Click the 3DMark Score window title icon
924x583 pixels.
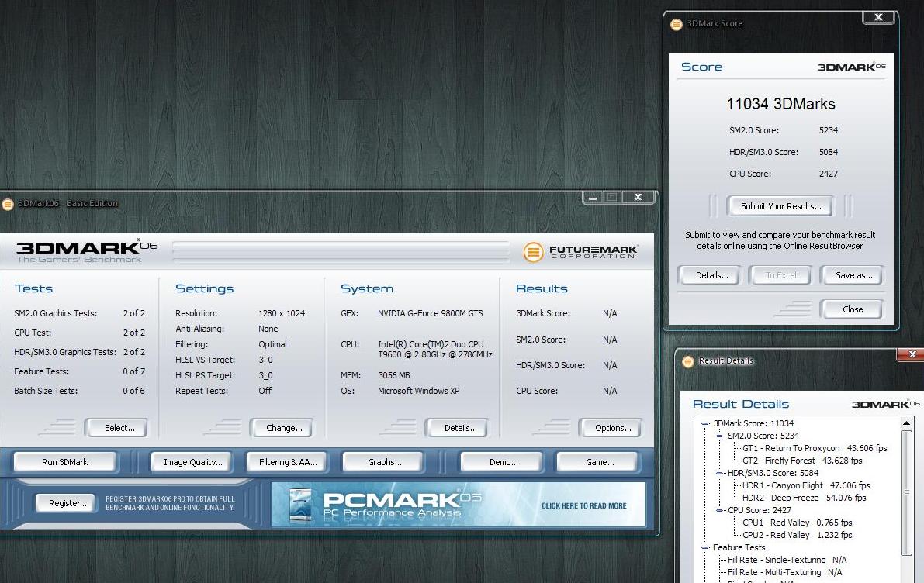[x=677, y=24]
